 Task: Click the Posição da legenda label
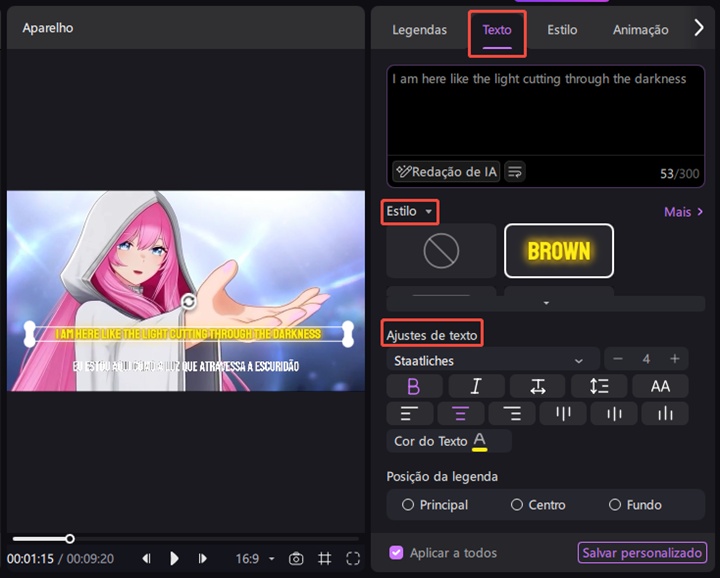[442, 477]
